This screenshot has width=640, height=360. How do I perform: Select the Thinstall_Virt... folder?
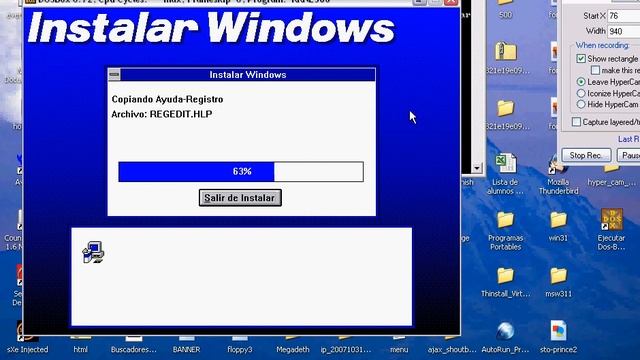point(505,282)
